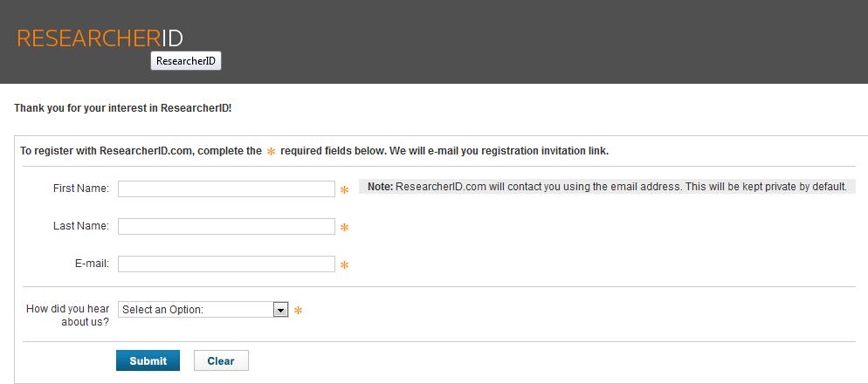Focus the Last Name input box

[x=226, y=226]
